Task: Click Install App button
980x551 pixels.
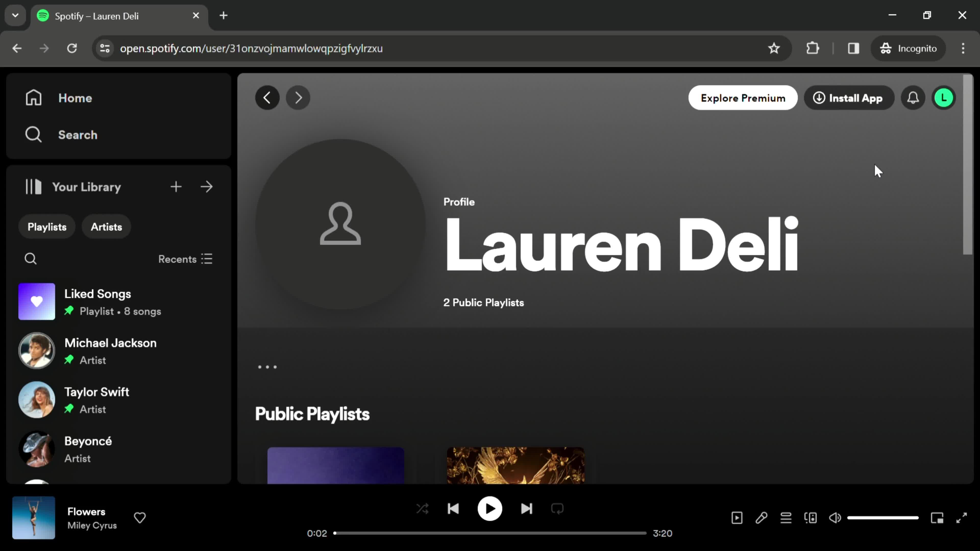Action: point(849,98)
